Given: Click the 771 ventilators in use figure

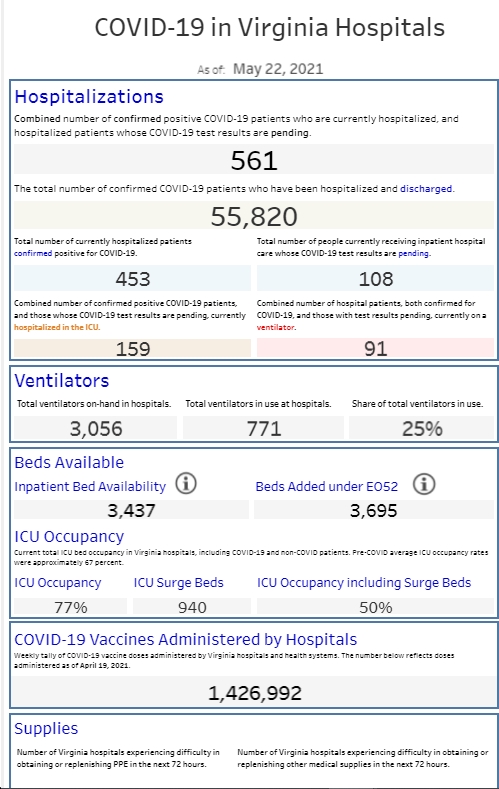Looking at the screenshot, I should [264, 429].
